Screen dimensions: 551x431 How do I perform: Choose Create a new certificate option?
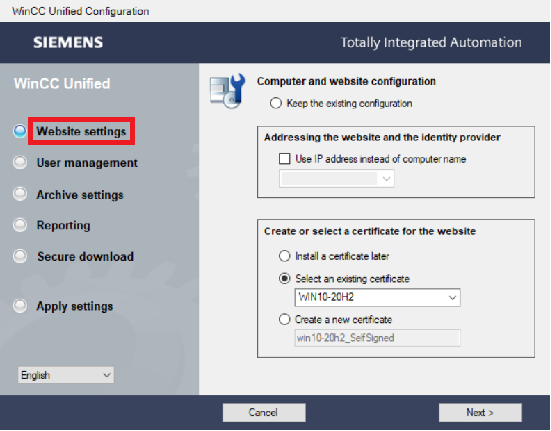(x=285, y=320)
